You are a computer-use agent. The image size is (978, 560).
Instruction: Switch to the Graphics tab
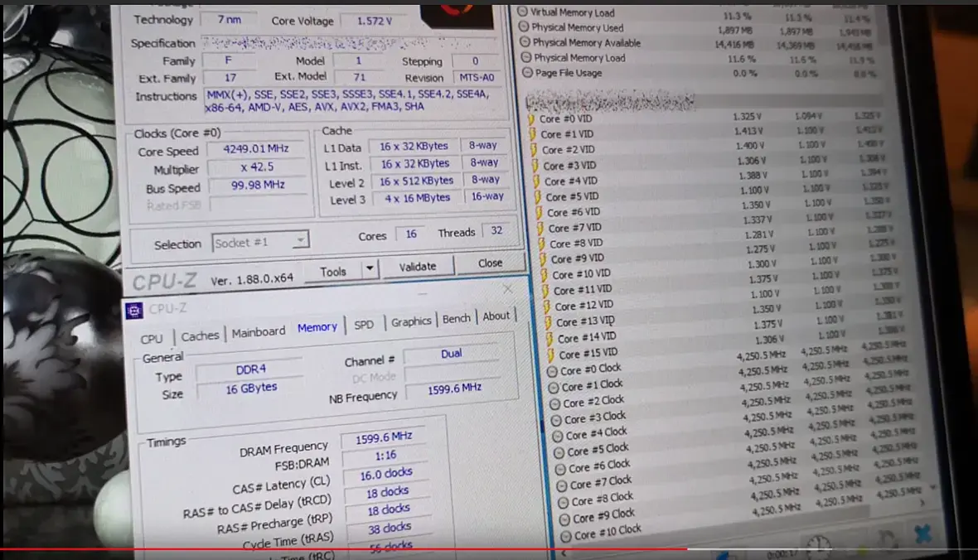pos(411,321)
